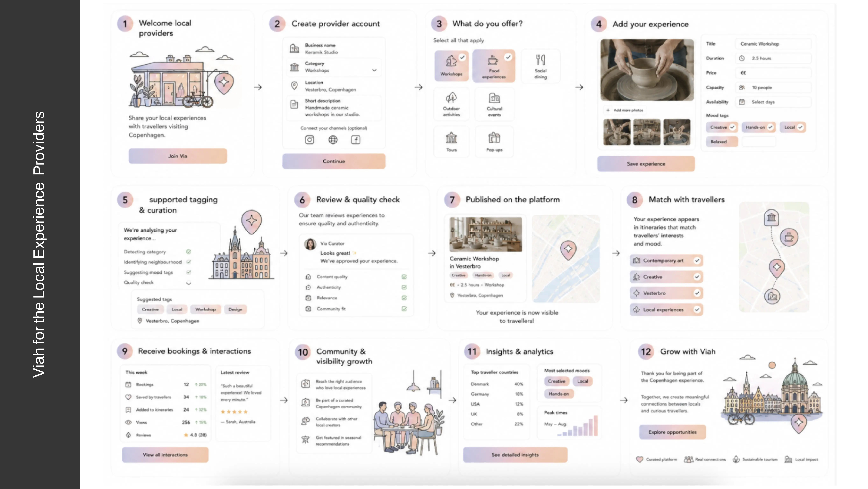Select the Relaxed mood tag
This screenshot has height=489, width=868.
(722, 142)
